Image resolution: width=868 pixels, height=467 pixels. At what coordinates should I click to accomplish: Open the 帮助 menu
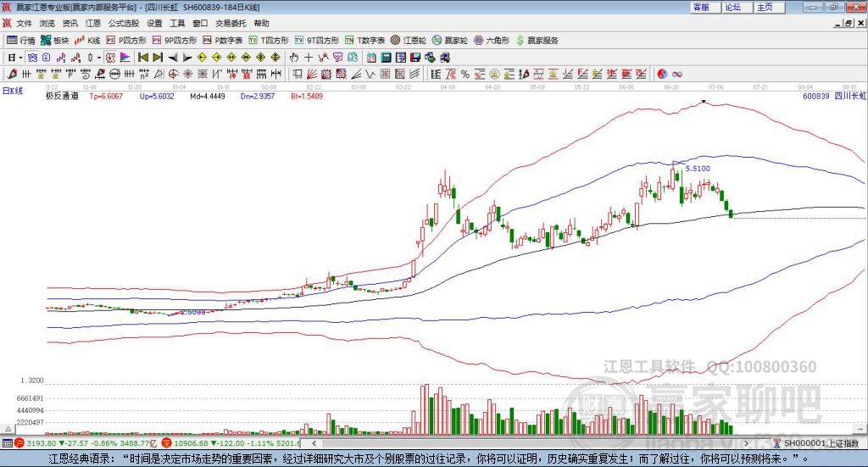(x=261, y=23)
